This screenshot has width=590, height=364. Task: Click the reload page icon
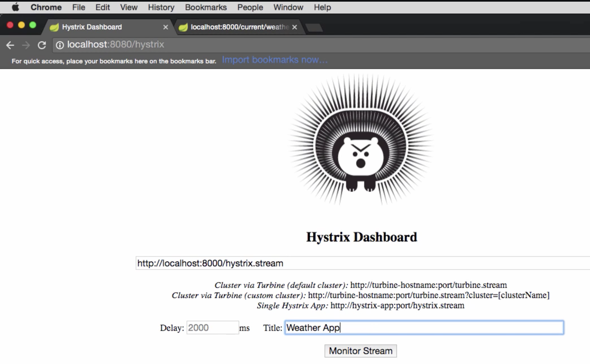[42, 45]
